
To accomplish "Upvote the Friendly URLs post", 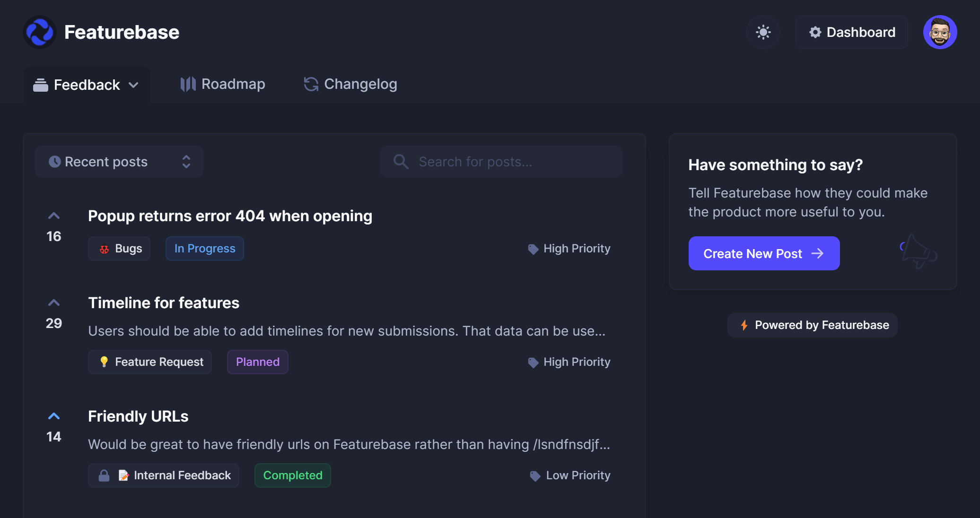I will pyautogui.click(x=54, y=416).
